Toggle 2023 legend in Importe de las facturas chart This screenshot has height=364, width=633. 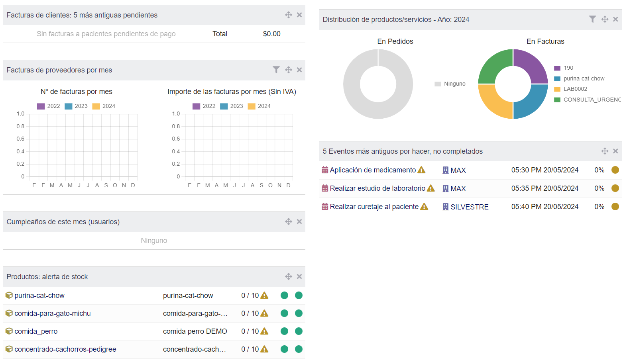point(231,106)
